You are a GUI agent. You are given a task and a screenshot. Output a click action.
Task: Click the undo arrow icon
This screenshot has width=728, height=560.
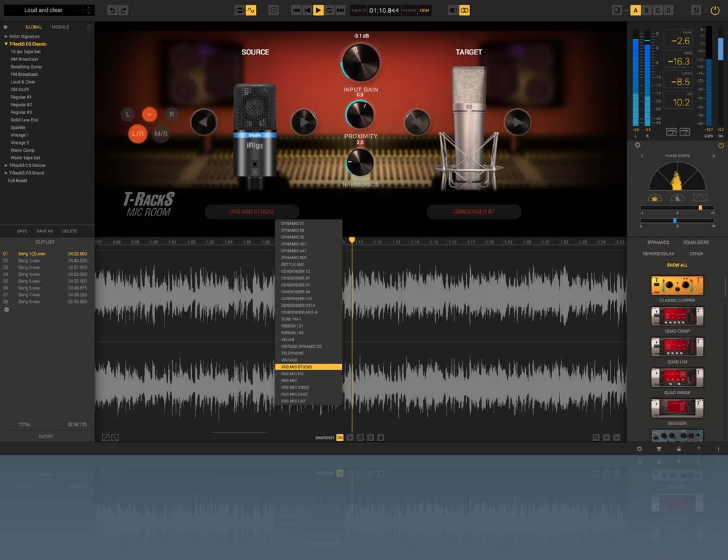(112, 10)
